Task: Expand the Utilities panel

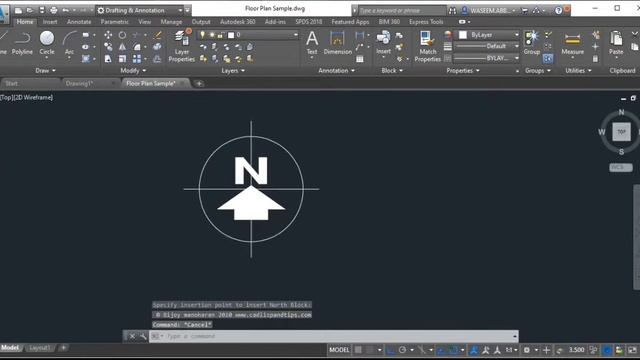Action: tap(578, 71)
